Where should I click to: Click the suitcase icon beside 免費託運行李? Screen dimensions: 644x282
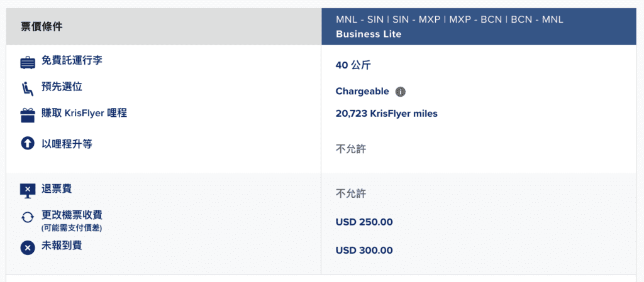pos(28,64)
